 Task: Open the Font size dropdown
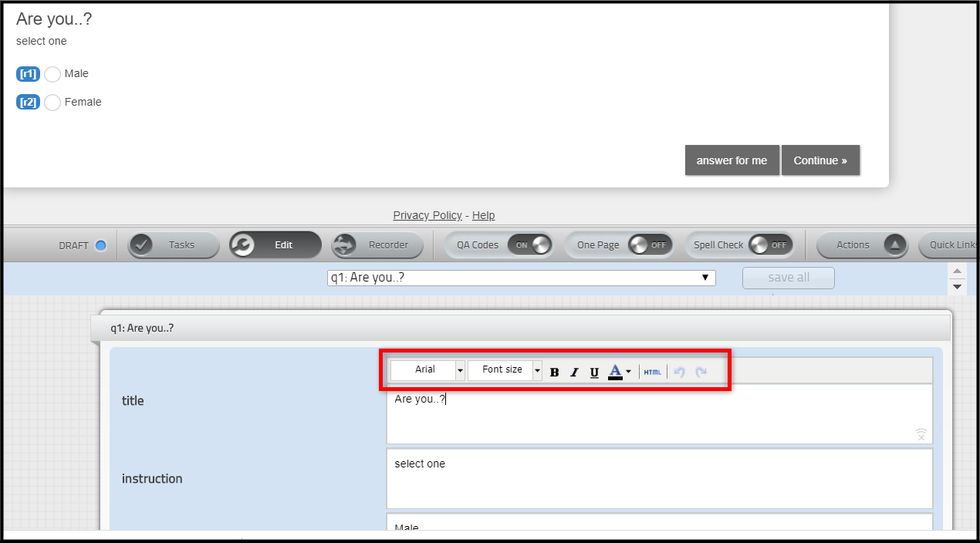click(505, 370)
